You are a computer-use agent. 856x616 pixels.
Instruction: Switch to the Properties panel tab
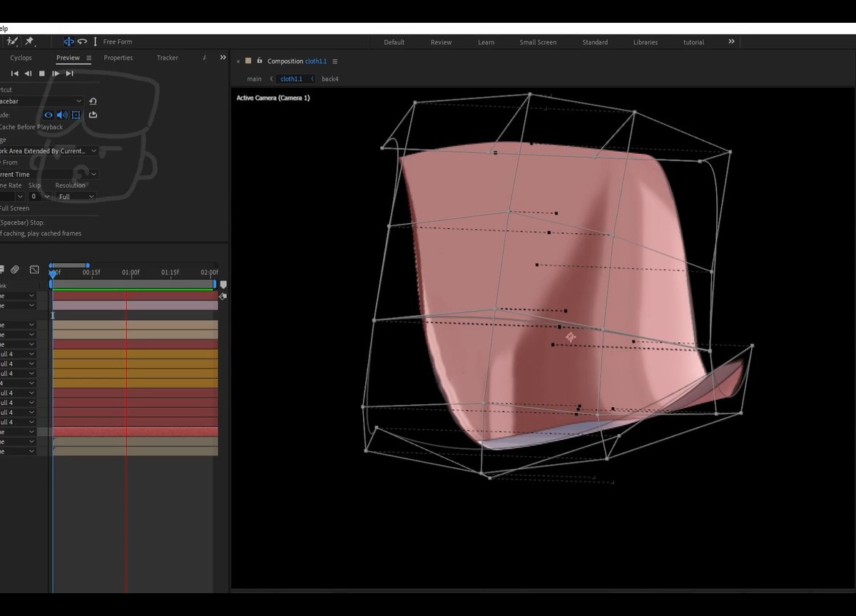point(118,58)
